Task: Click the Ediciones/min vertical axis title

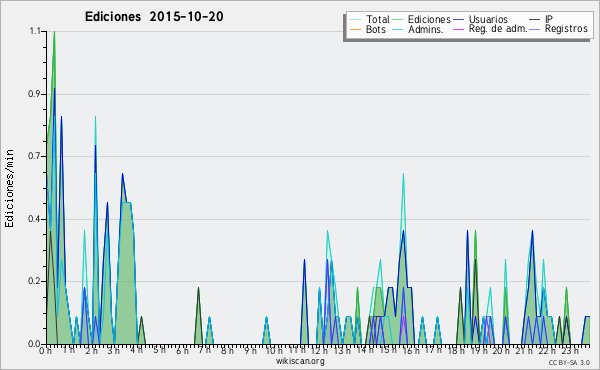Action: pos(9,188)
